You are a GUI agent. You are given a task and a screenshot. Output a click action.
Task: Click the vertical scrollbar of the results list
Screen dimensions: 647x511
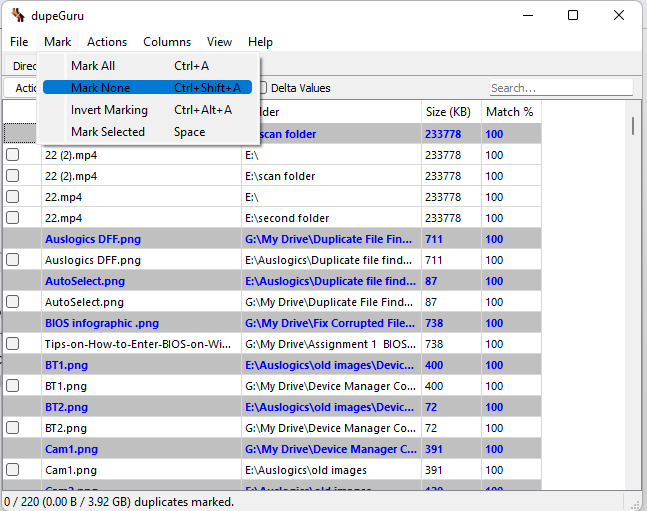(633, 300)
